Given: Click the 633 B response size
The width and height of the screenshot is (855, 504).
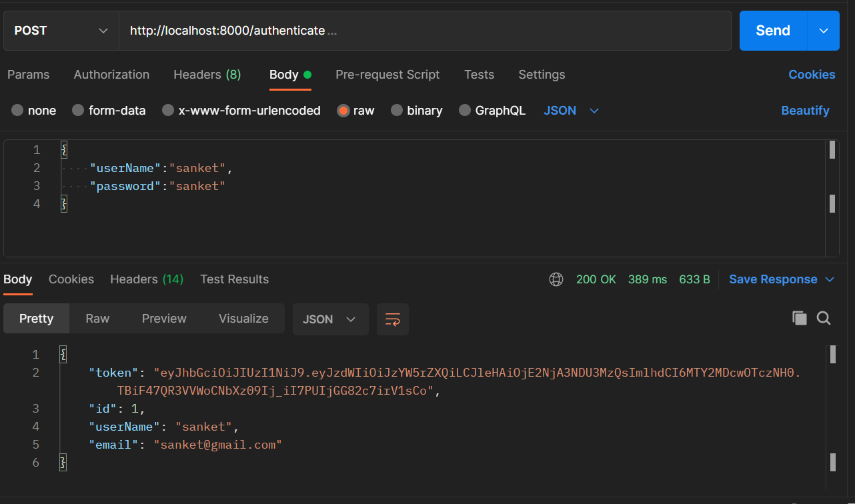Looking at the screenshot, I should (694, 279).
